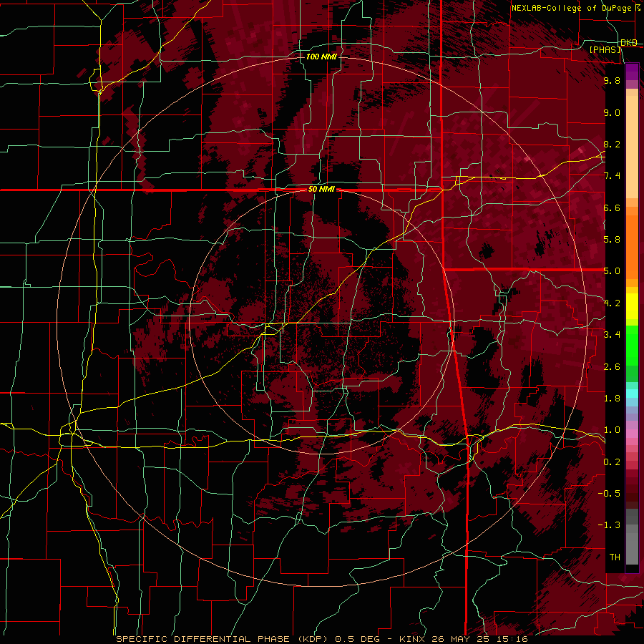
Task: Click the 0.2 scale label
Action: 612,462
